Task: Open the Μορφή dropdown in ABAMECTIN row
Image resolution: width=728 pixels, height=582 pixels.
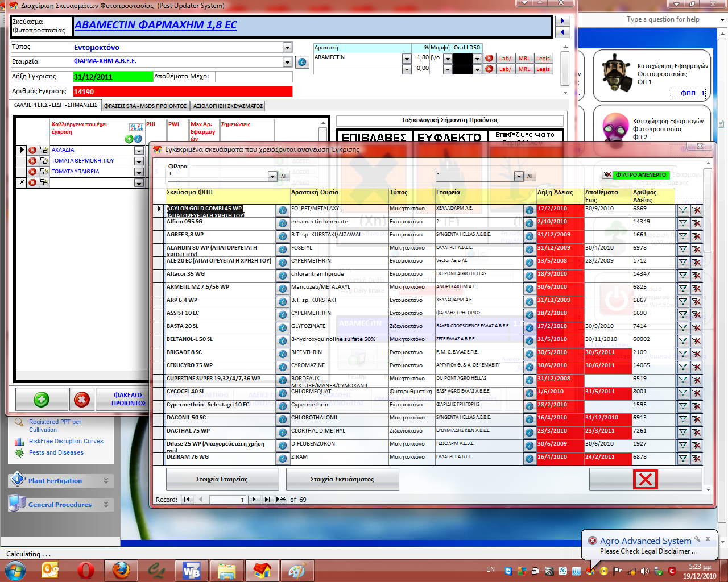Action: [x=448, y=59]
